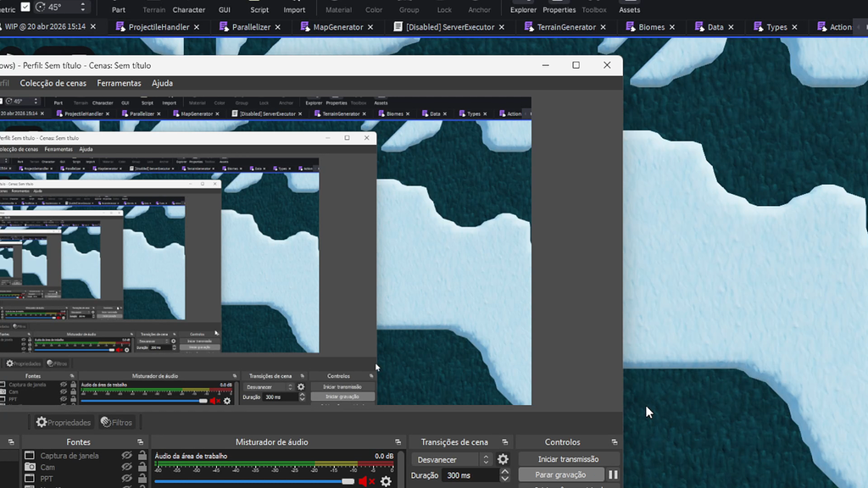Click the Áudio da área de trabalho label
Screen dimensions: 868x488
191,456
